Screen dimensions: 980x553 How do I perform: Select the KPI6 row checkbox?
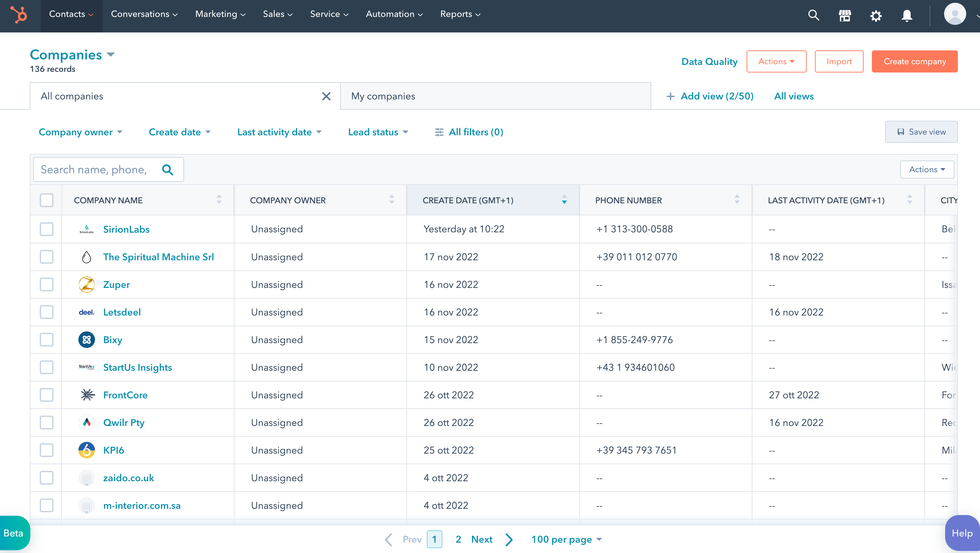[x=46, y=450]
